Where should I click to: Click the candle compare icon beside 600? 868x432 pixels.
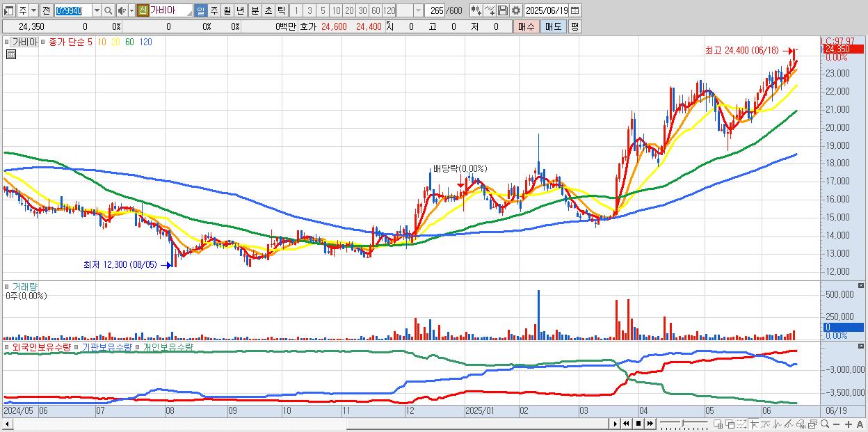[476, 10]
